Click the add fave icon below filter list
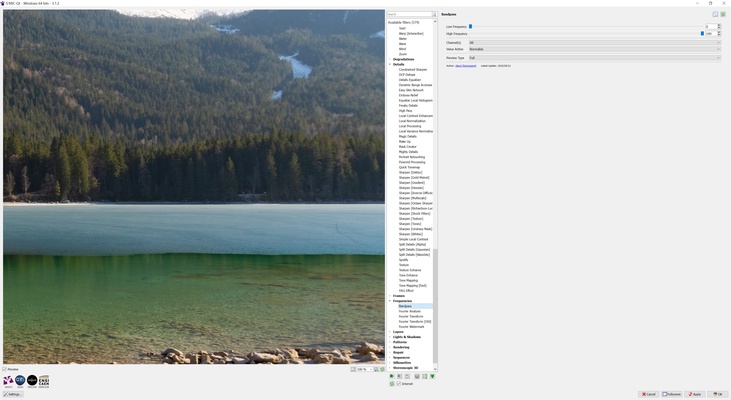Screen dimensions: 731x400 click(x=392, y=376)
